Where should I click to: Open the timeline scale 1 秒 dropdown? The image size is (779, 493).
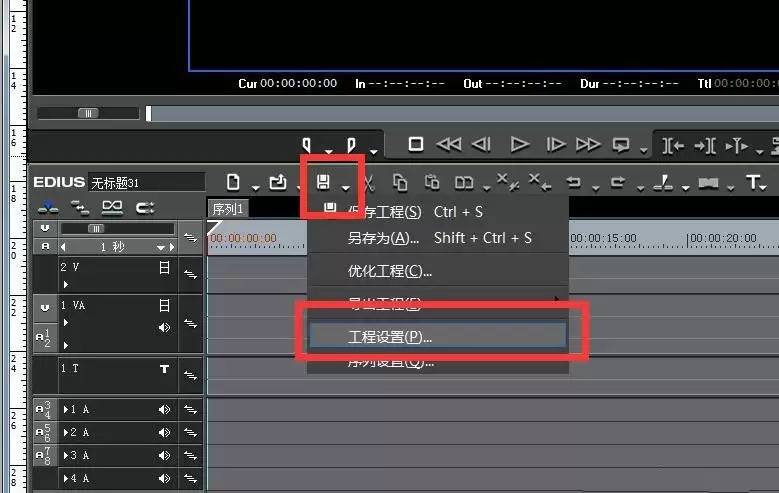160,247
